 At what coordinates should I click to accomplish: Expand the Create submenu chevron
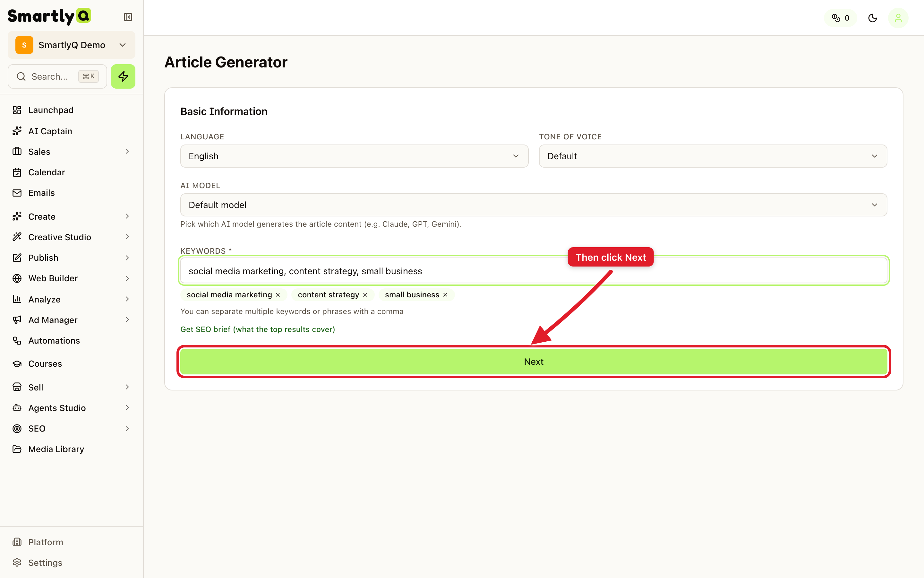pyautogui.click(x=127, y=216)
